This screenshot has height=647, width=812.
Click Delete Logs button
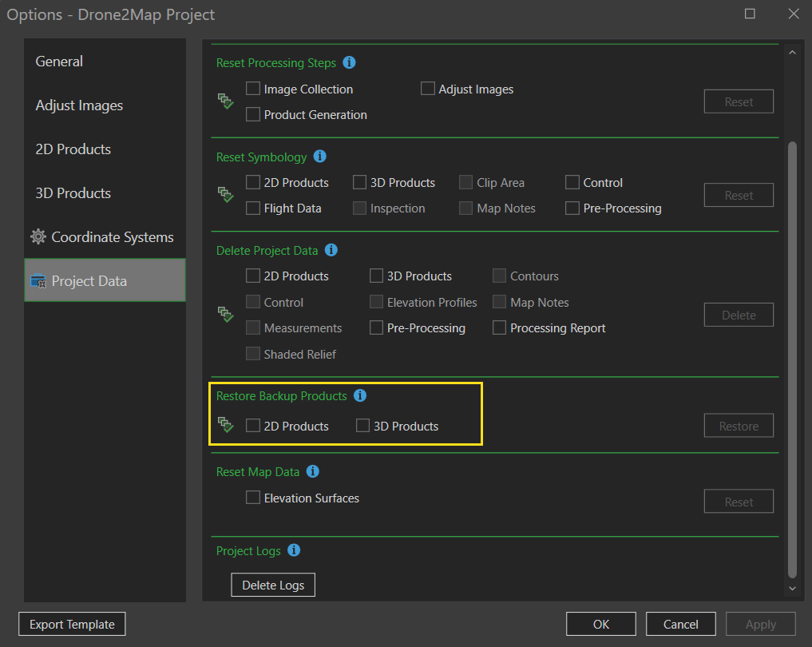click(273, 585)
